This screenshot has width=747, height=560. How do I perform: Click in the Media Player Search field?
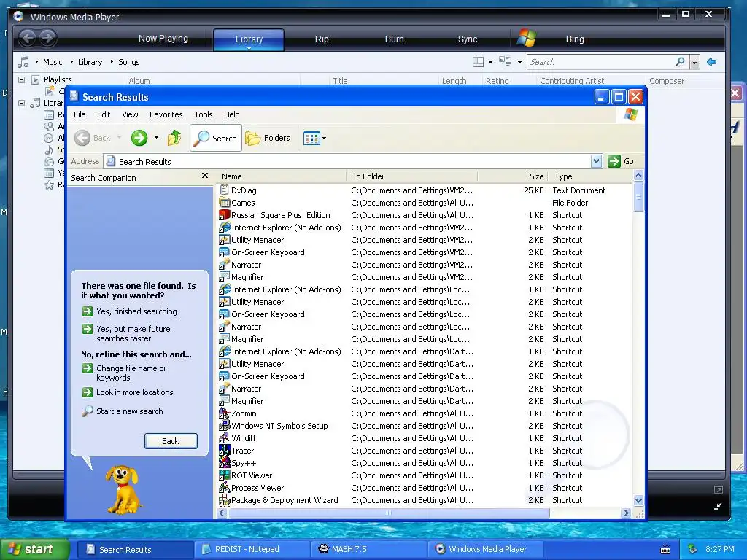pyautogui.click(x=601, y=62)
